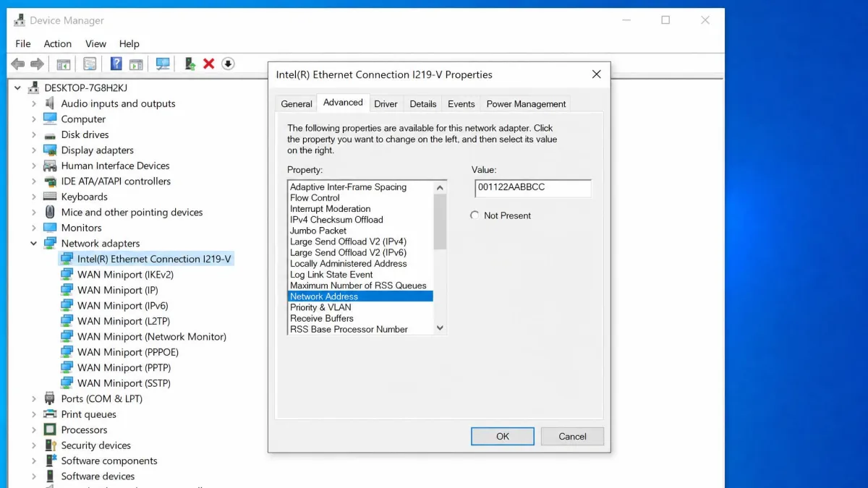Expand the Processors node
The height and width of the screenshot is (488, 868).
pos(33,429)
